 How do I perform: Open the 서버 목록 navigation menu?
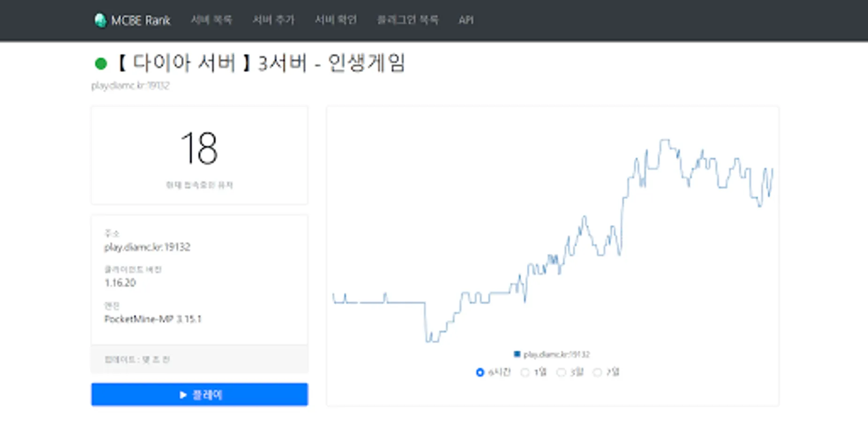tap(212, 20)
